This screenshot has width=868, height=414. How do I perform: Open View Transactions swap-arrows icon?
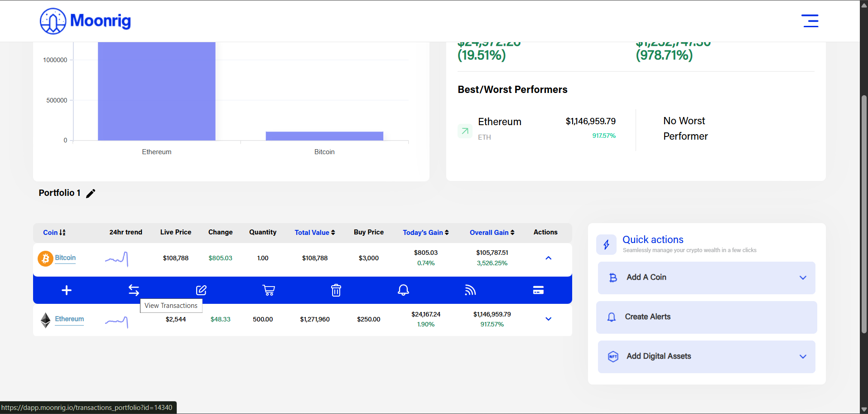pos(134,290)
